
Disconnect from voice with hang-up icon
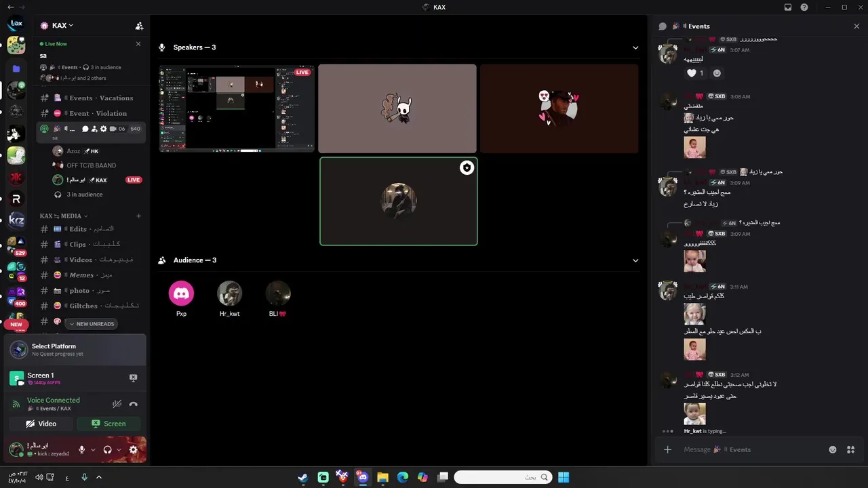134,404
